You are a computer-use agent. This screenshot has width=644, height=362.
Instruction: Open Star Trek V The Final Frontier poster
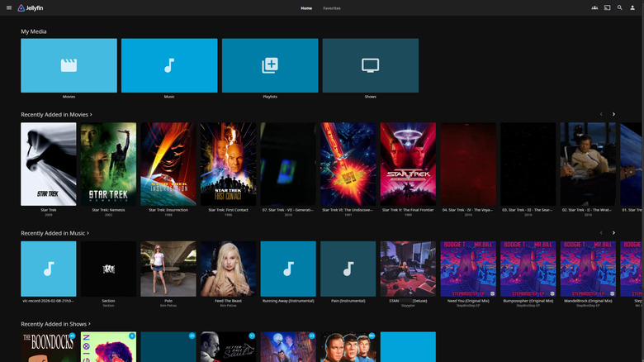pos(408,164)
